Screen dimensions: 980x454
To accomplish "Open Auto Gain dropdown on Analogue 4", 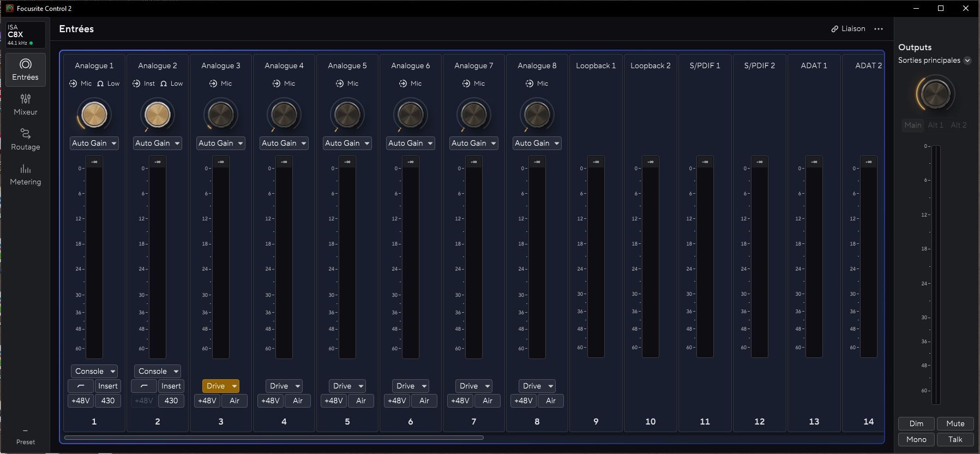I will [x=284, y=143].
